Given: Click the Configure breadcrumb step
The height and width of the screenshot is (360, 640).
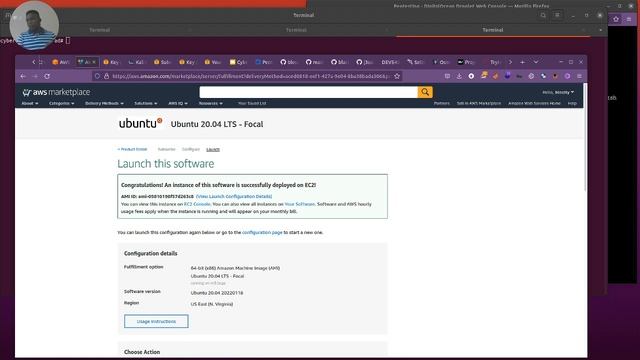Looking at the screenshot, I should click(191, 149).
